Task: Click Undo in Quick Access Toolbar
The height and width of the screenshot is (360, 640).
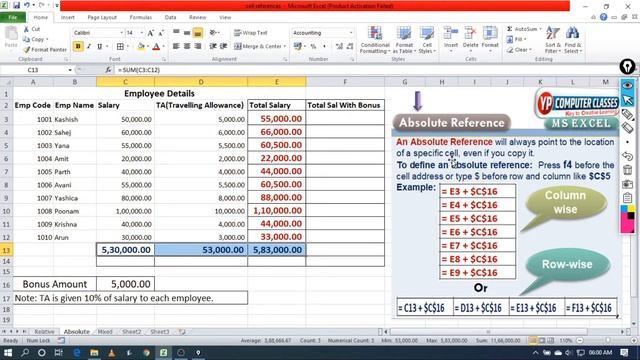Action: tap(27, 5)
